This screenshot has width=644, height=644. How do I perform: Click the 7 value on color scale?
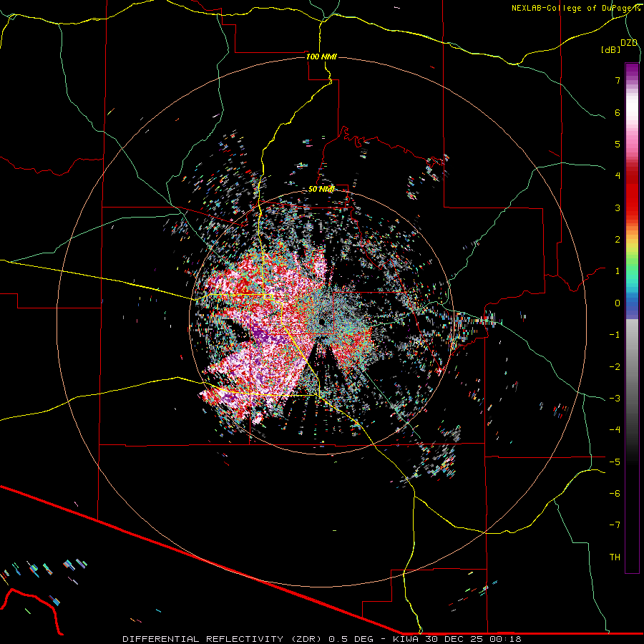618,80
